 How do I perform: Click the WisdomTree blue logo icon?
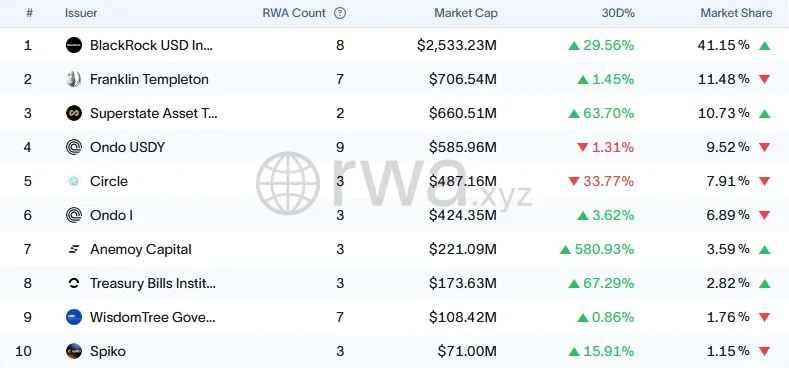pos(74,317)
